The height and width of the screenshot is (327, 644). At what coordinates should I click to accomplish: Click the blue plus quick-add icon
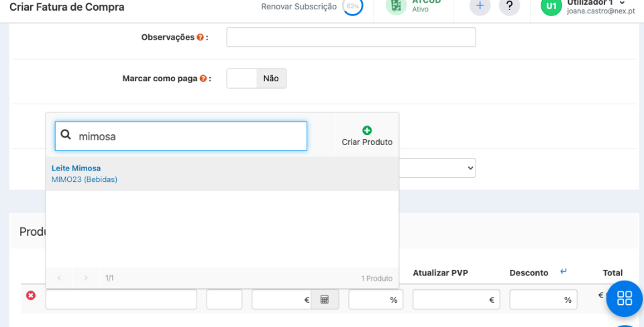[479, 6]
